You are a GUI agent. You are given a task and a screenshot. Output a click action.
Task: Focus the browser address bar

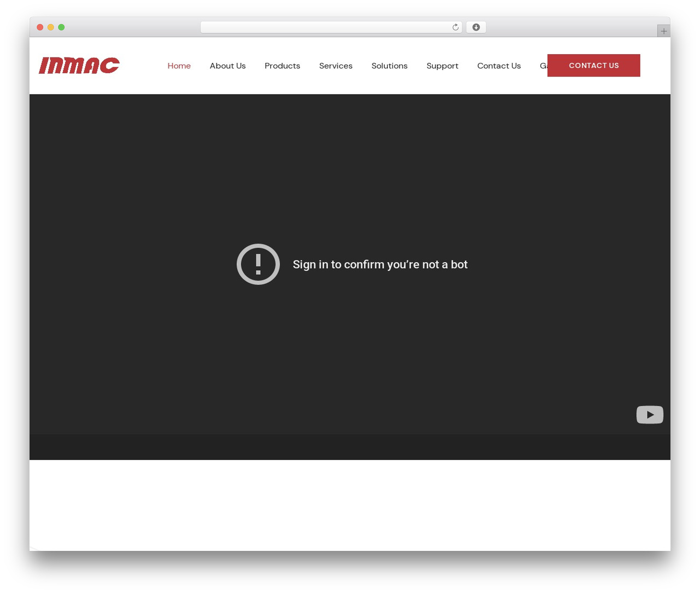coord(331,27)
